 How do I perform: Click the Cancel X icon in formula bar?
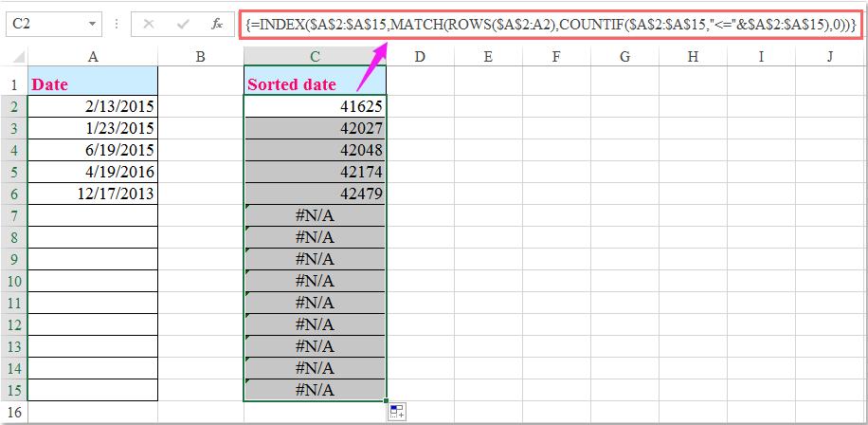click(x=149, y=24)
